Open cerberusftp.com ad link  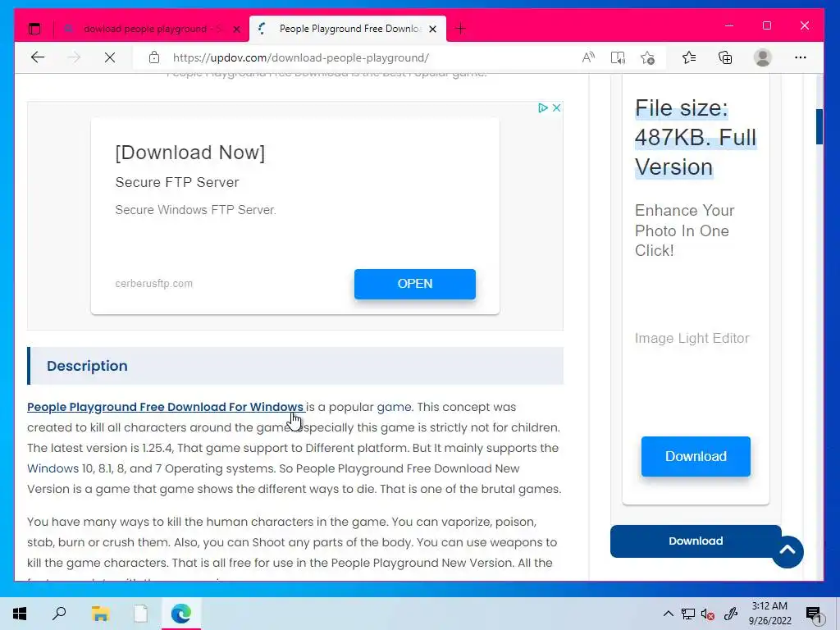pos(153,283)
